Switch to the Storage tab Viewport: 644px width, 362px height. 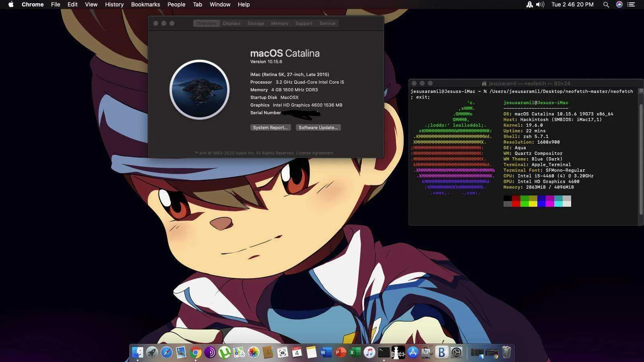[x=256, y=23]
